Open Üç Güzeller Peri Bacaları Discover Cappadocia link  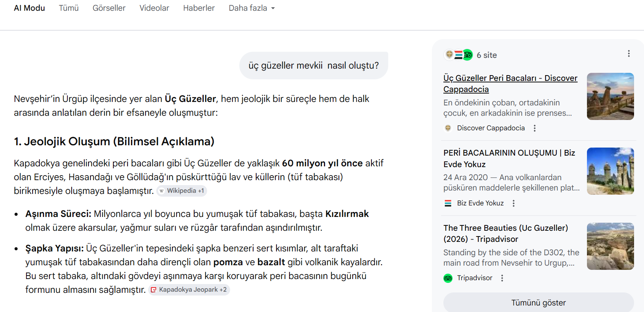pyautogui.click(x=510, y=84)
